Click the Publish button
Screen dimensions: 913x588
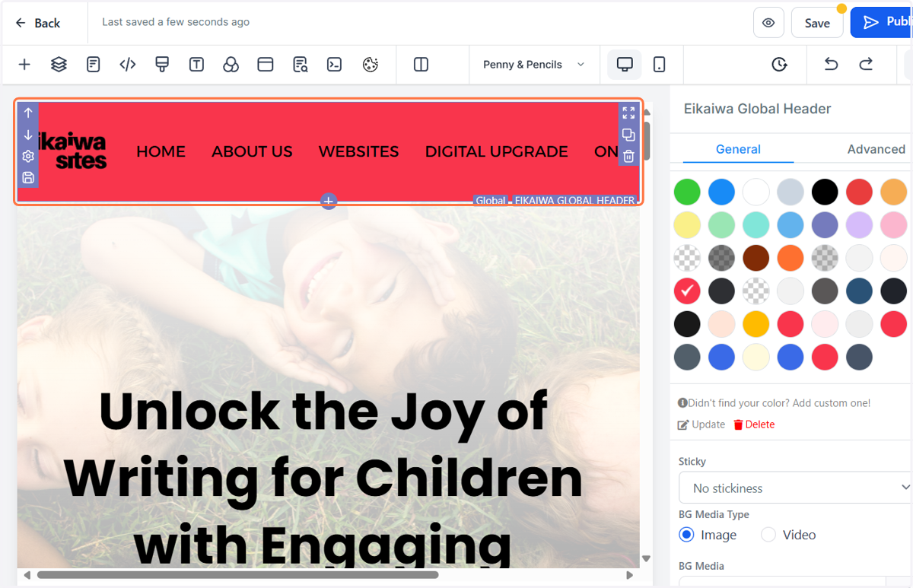pyautogui.click(x=883, y=23)
